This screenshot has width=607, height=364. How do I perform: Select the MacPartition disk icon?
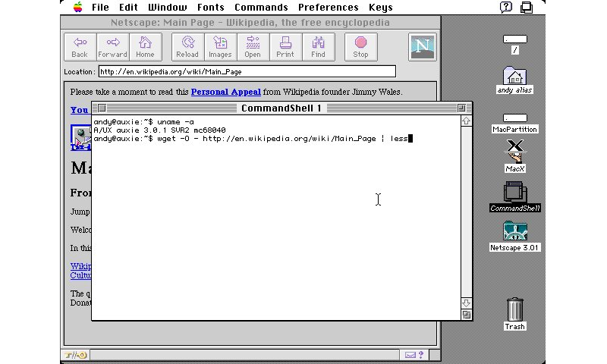tap(515, 124)
